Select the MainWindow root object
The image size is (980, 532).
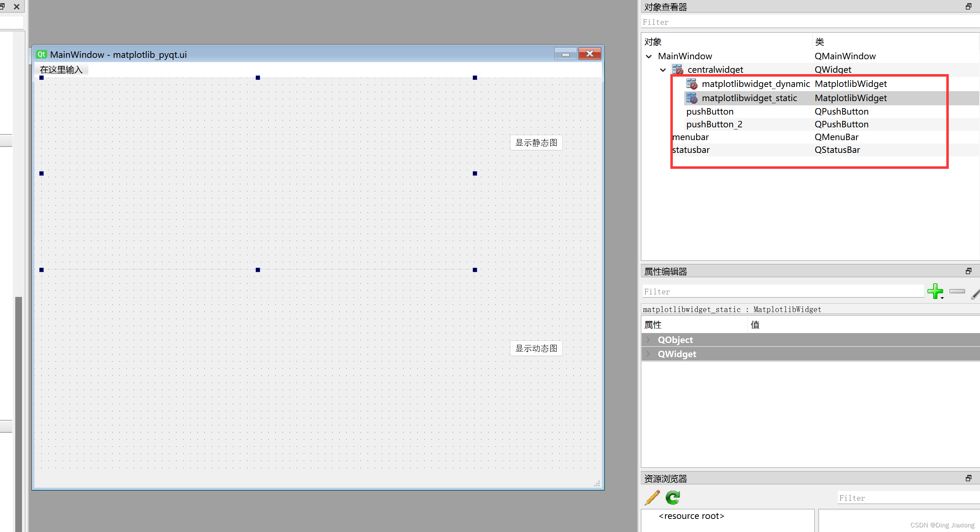click(x=685, y=56)
